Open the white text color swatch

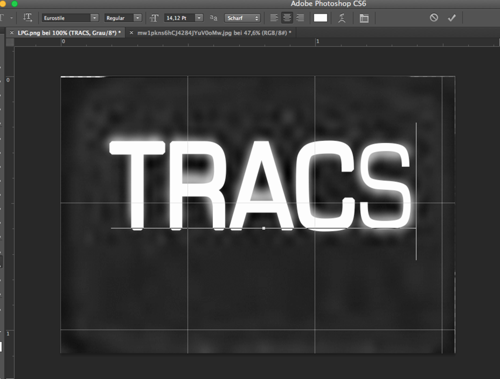(320, 18)
